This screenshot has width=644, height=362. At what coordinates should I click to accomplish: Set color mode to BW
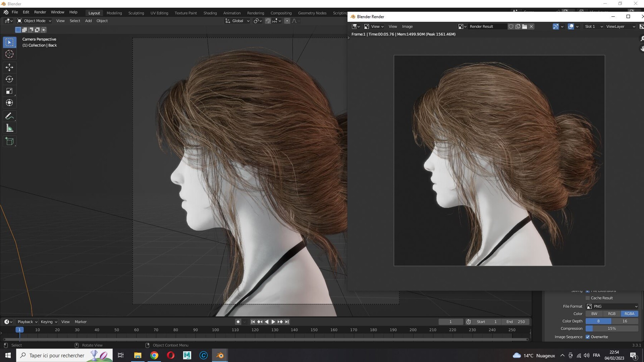click(x=594, y=314)
